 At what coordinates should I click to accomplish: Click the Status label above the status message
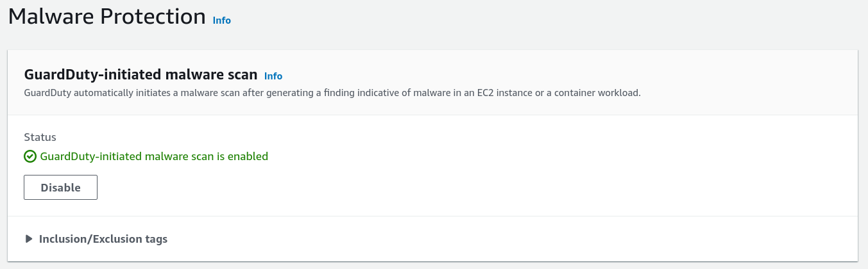40,137
